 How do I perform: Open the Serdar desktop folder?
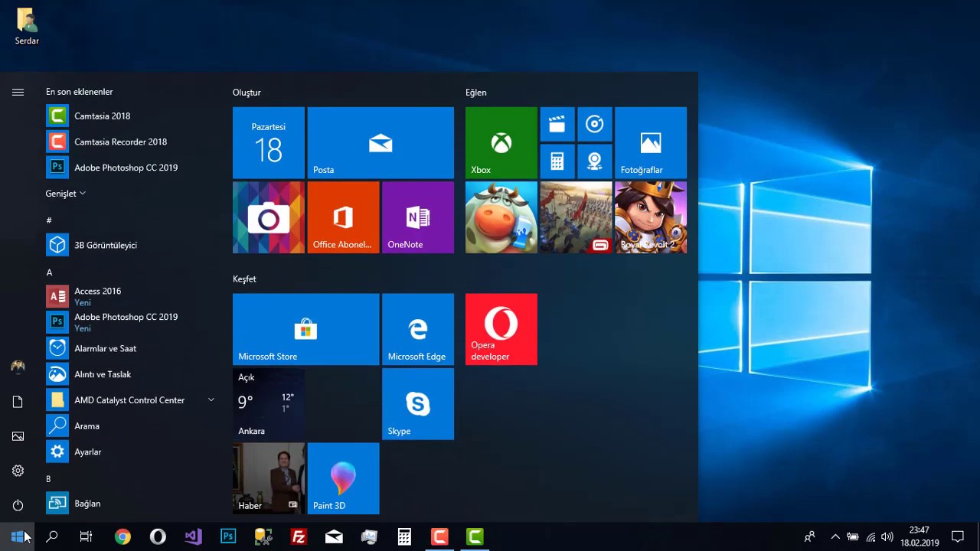coord(27,27)
